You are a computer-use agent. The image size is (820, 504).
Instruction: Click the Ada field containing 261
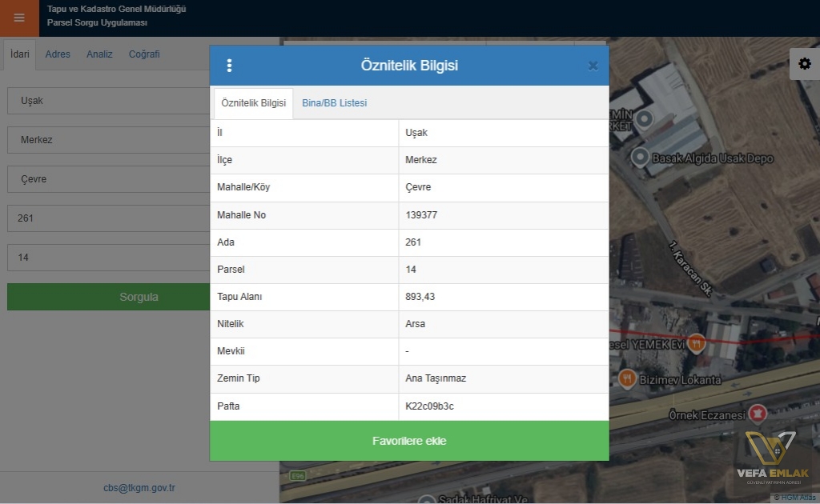tap(109, 218)
